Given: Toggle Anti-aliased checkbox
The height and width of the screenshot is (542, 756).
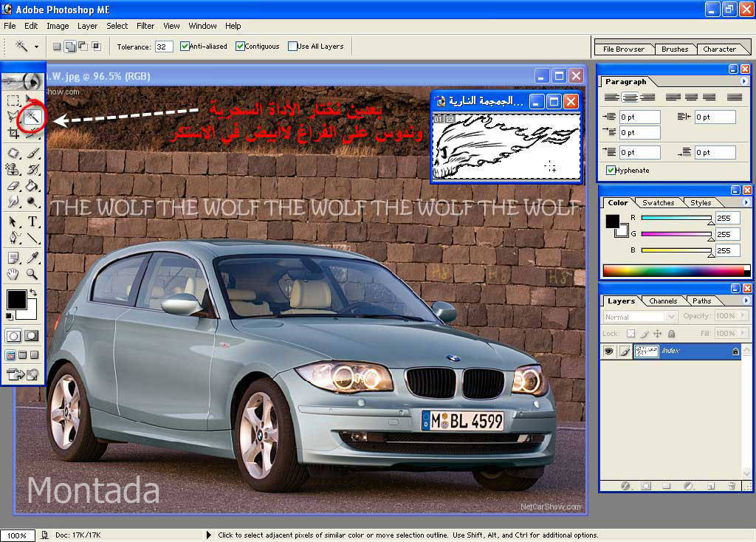Looking at the screenshot, I should [x=184, y=47].
